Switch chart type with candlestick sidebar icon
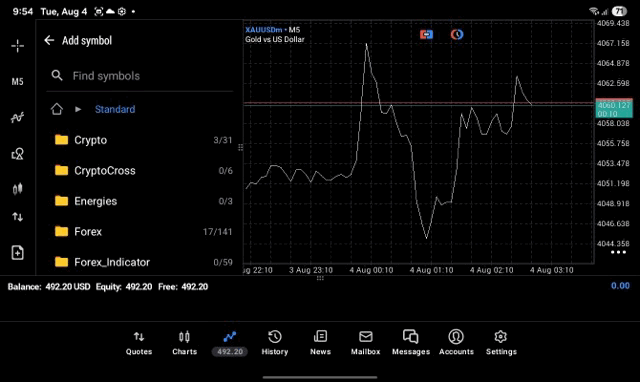The height and width of the screenshot is (382, 640). pyautogui.click(x=17, y=189)
